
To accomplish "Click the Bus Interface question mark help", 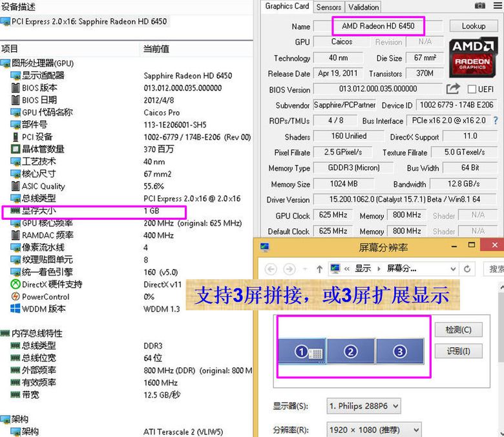I will (496, 121).
